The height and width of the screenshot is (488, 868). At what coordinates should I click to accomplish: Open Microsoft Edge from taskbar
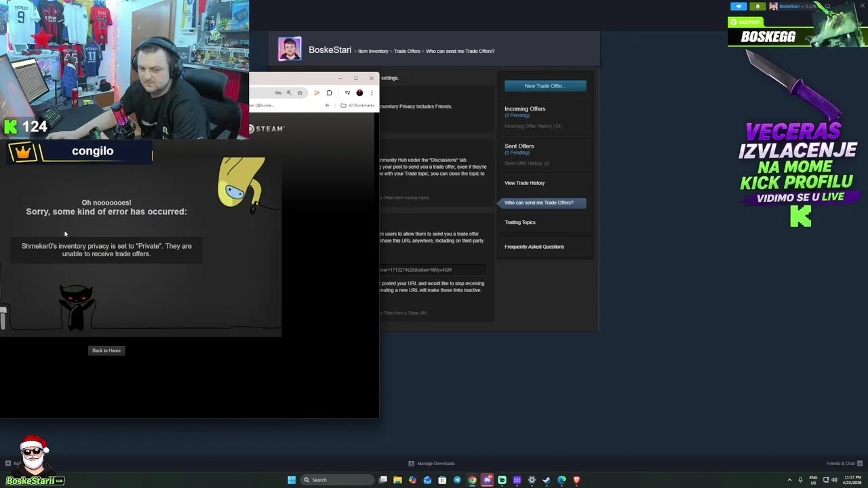coord(561,480)
